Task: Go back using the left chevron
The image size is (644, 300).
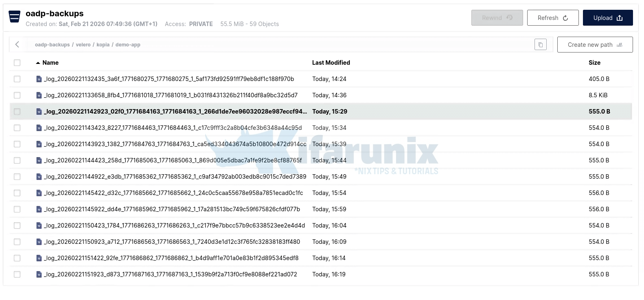Action: pyautogui.click(x=17, y=44)
